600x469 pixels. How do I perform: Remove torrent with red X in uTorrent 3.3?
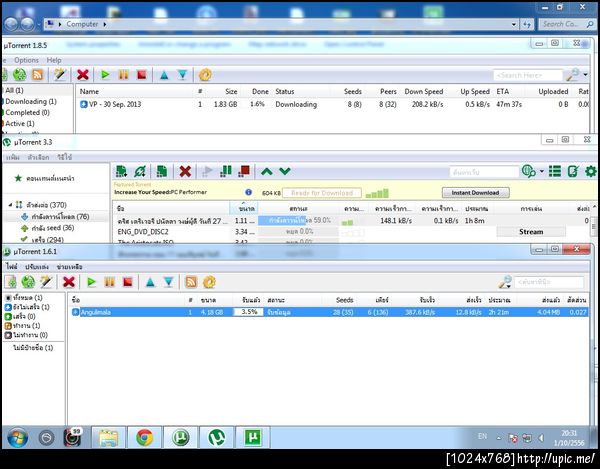coord(185,171)
